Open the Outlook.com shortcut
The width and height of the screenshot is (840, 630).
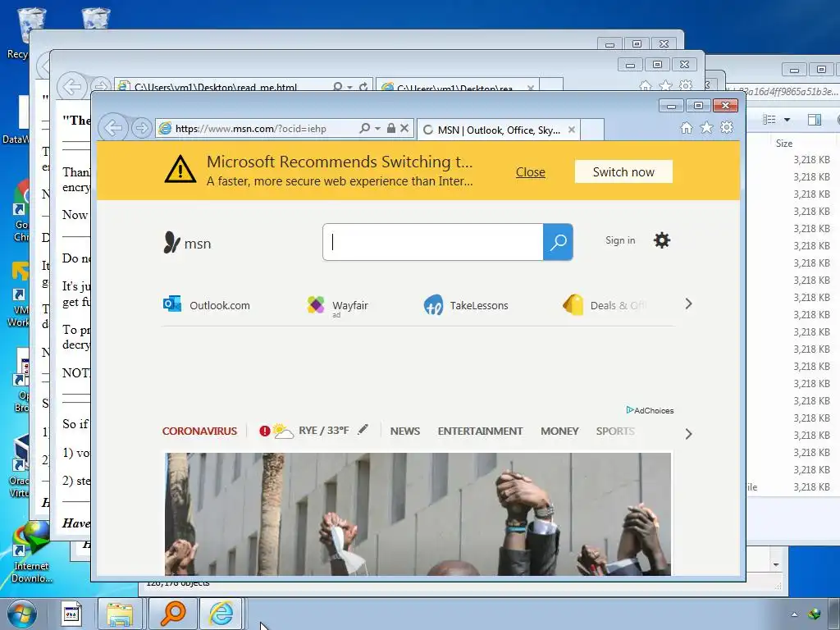click(x=207, y=305)
